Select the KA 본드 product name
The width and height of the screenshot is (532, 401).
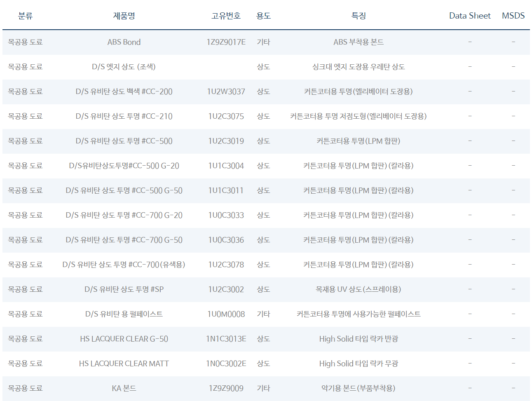pos(124,388)
